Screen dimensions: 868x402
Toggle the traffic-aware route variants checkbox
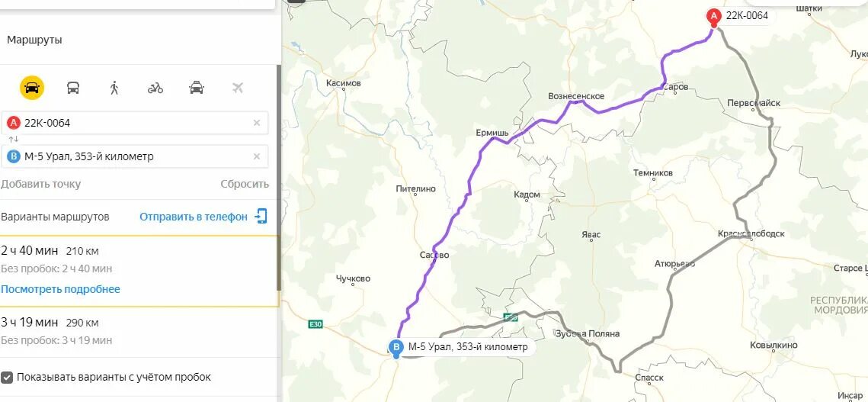pos(7,377)
